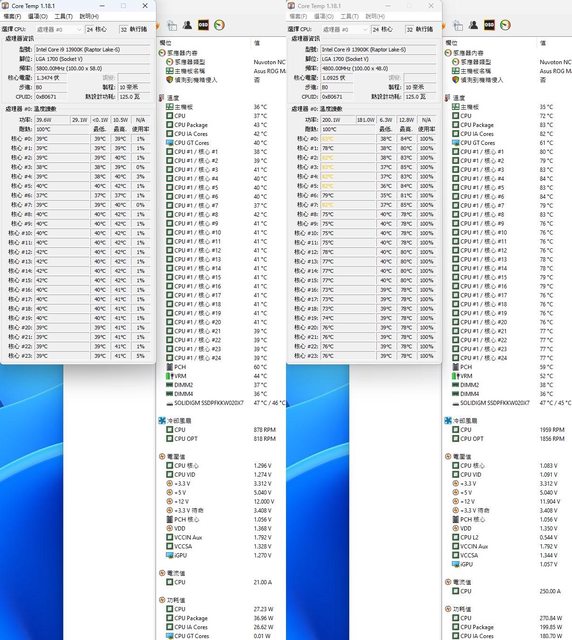
Task: Open the 處理器 #0 dropdown in the 4800MHz window
Action: [345, 29]
